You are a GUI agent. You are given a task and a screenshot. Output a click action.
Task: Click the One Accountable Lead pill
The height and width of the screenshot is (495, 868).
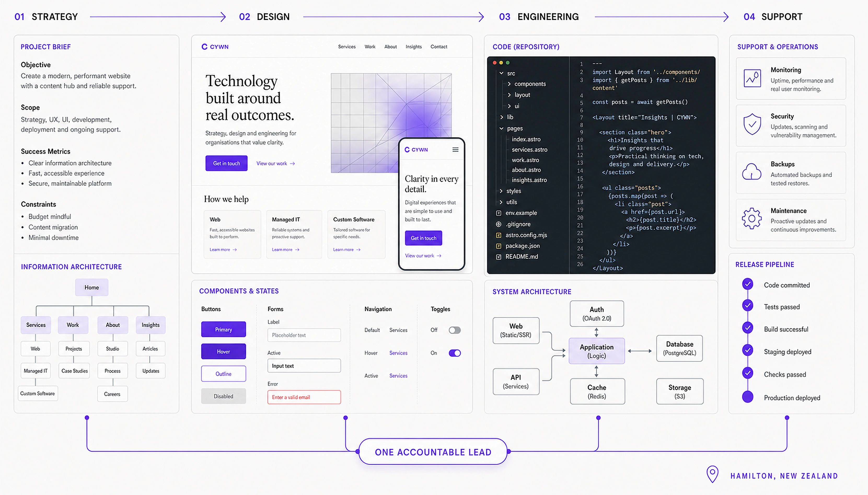point(433,452)
